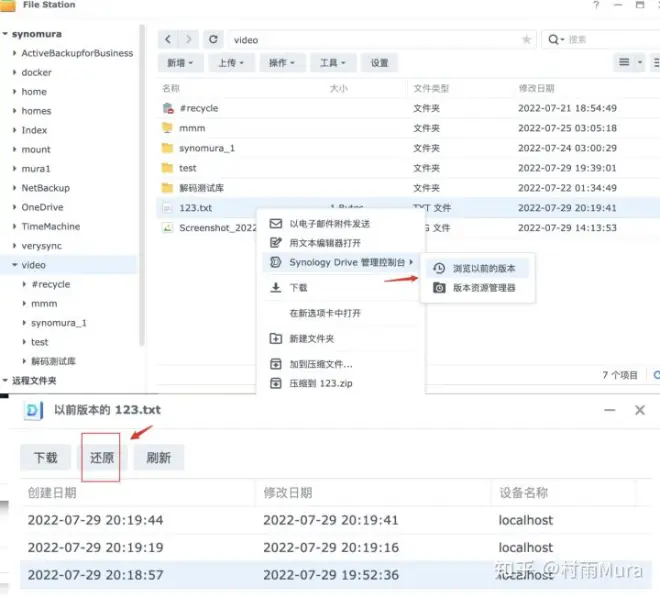The image size is (660, 597).
Task: Open Synology Drive 管理控制台 submenu
Action: pyautogui.click(x=341, y=262)
